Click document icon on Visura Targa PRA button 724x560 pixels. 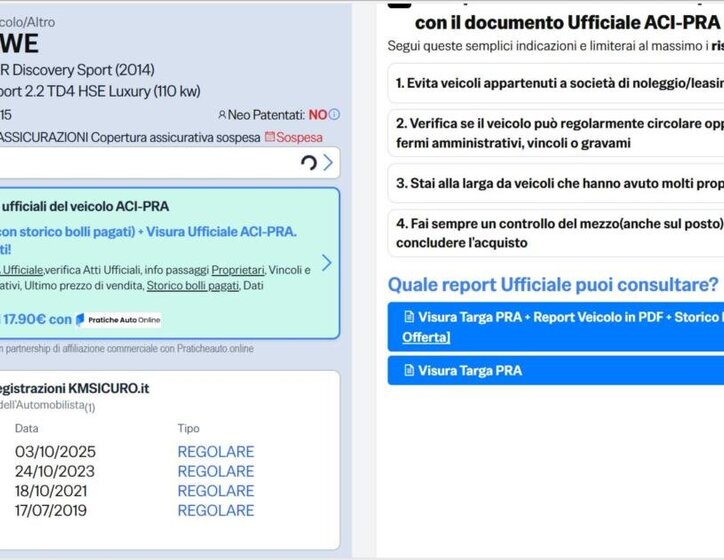408,371
